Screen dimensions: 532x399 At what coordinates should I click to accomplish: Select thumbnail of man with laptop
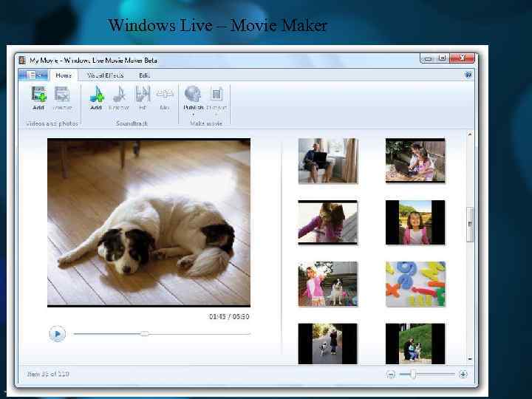tap(328, 161)
